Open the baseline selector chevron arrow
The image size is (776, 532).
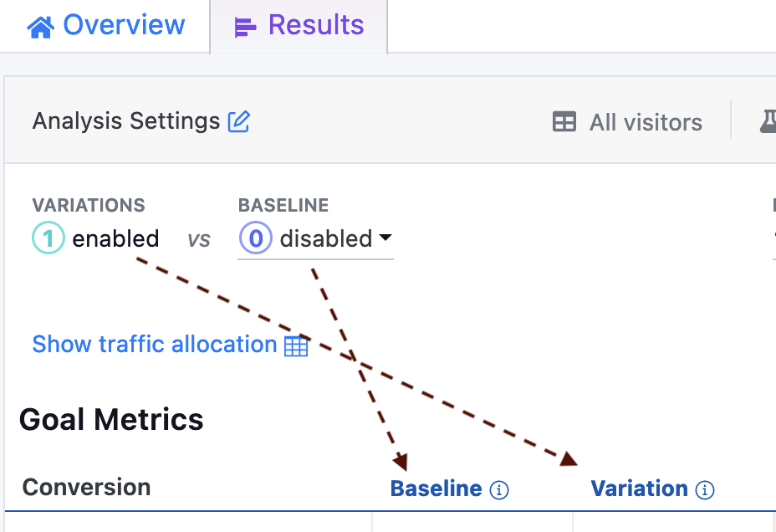pos(385,238)
